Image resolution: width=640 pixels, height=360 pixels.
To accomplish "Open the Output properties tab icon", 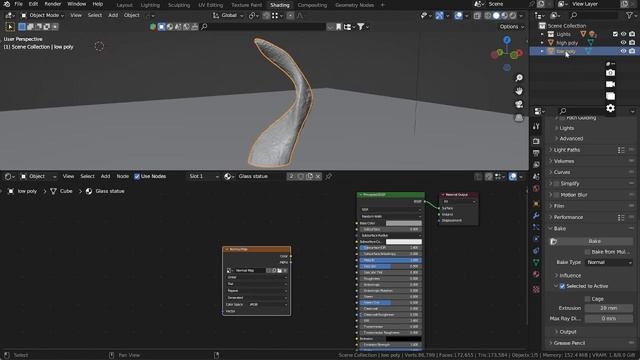I will [x=536, y=153].
